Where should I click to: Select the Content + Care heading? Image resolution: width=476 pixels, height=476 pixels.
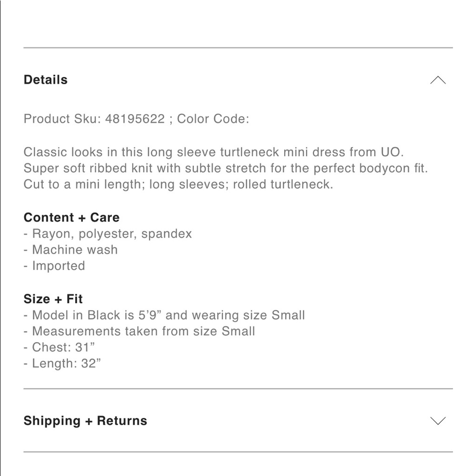coord(71,218)
